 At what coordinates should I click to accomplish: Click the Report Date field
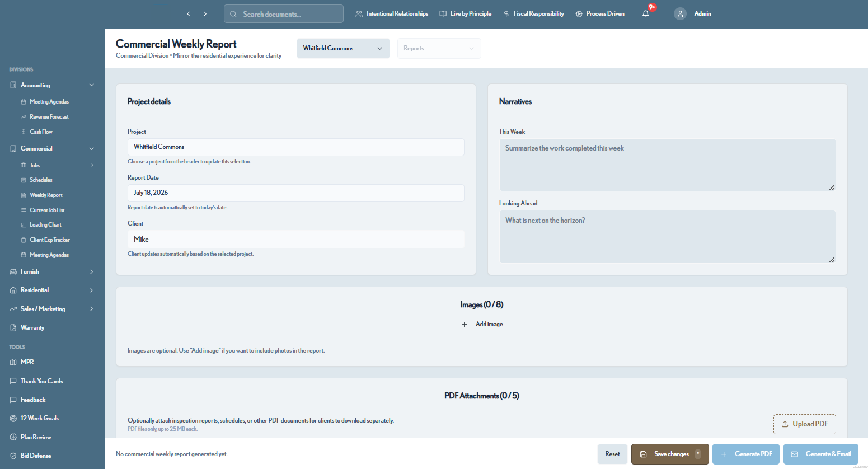(295, 193)
